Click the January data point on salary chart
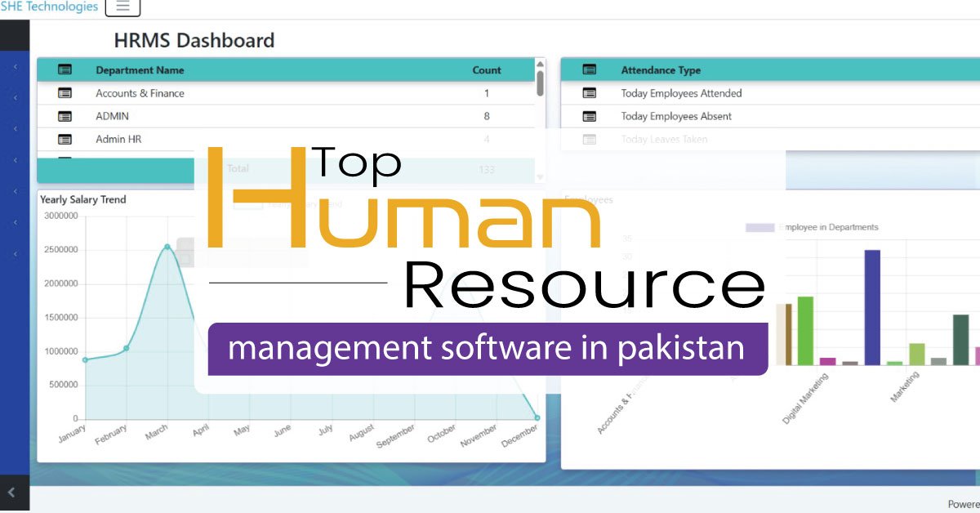 pos(85,359)
